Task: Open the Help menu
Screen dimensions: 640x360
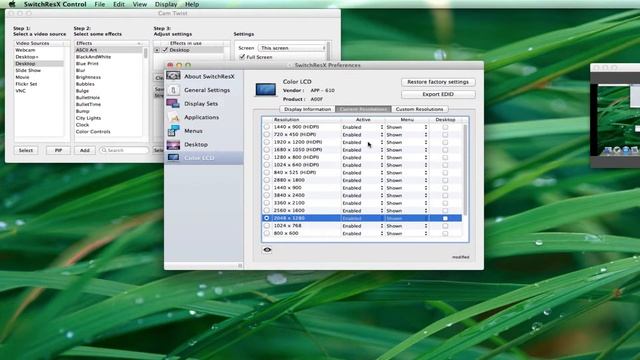Action: click(x=192, y=4)
